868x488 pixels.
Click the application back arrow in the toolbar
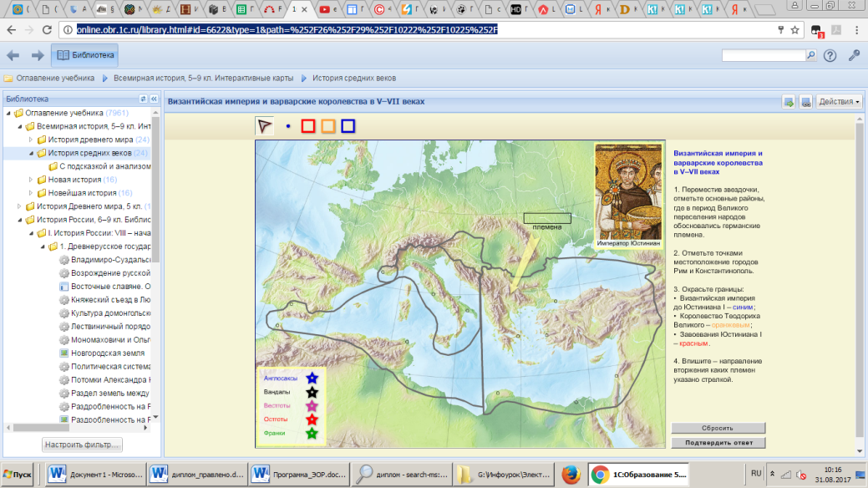pos(13,55)
